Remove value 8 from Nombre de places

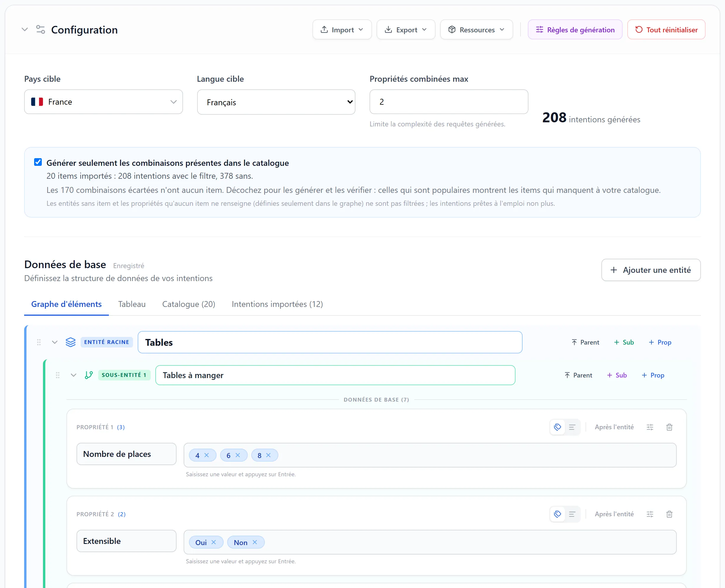click(268, 455)
